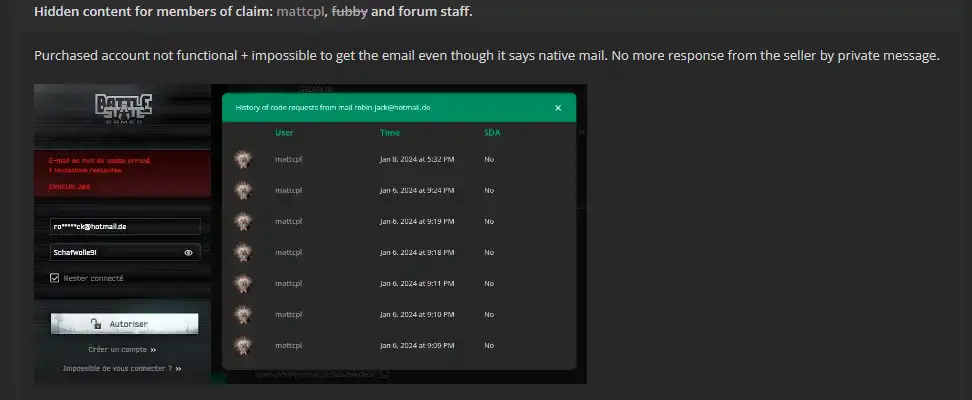
Task: Click avatar in the 9:10 PM row
Action: 241,314
